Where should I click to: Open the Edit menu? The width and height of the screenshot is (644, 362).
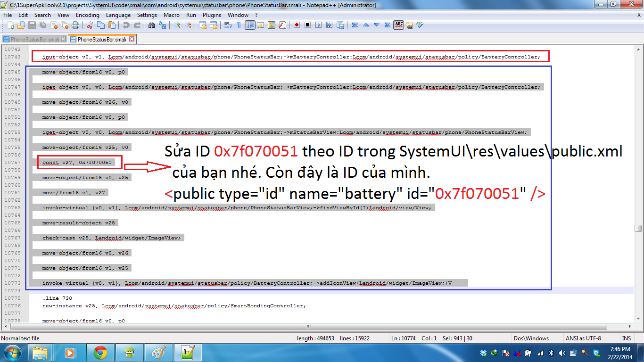point(23,15)
